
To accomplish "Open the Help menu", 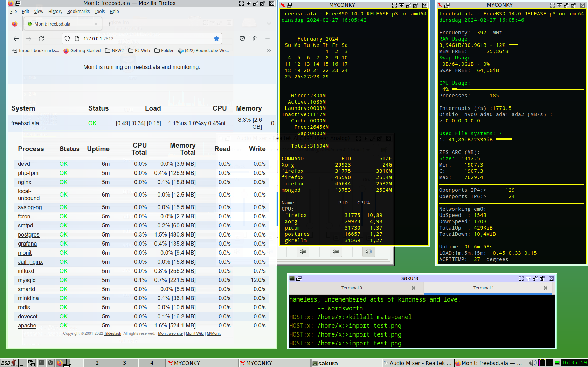I will [x=114, y=11].
